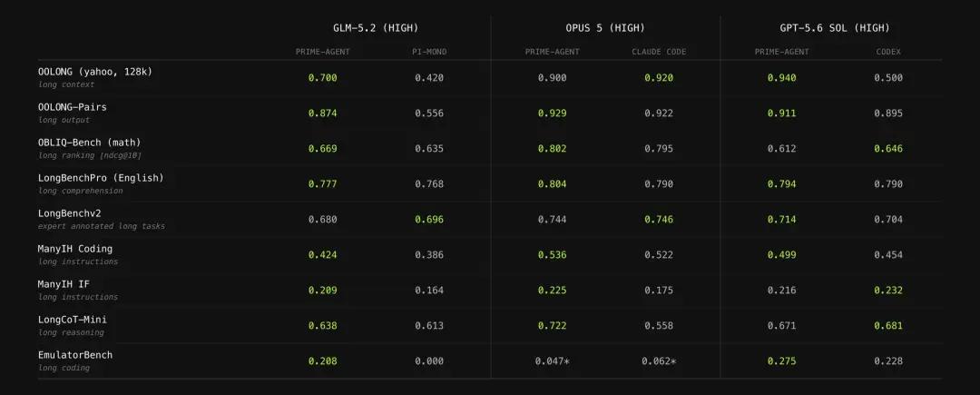The image size is (980, 395).
Task: Click the CODEX subheader label
Action: 888,52
